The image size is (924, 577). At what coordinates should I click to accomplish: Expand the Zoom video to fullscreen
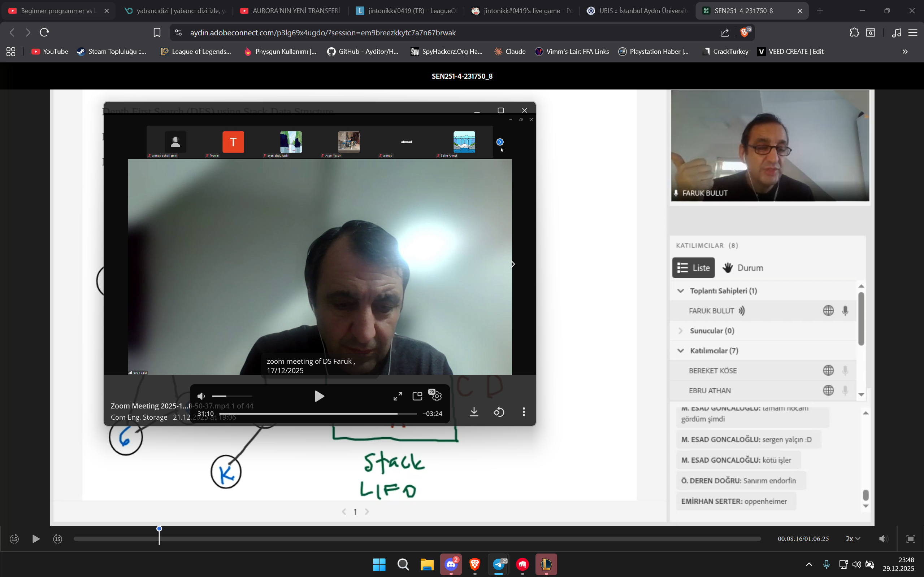pyautogui.click(x=398, y=396)
